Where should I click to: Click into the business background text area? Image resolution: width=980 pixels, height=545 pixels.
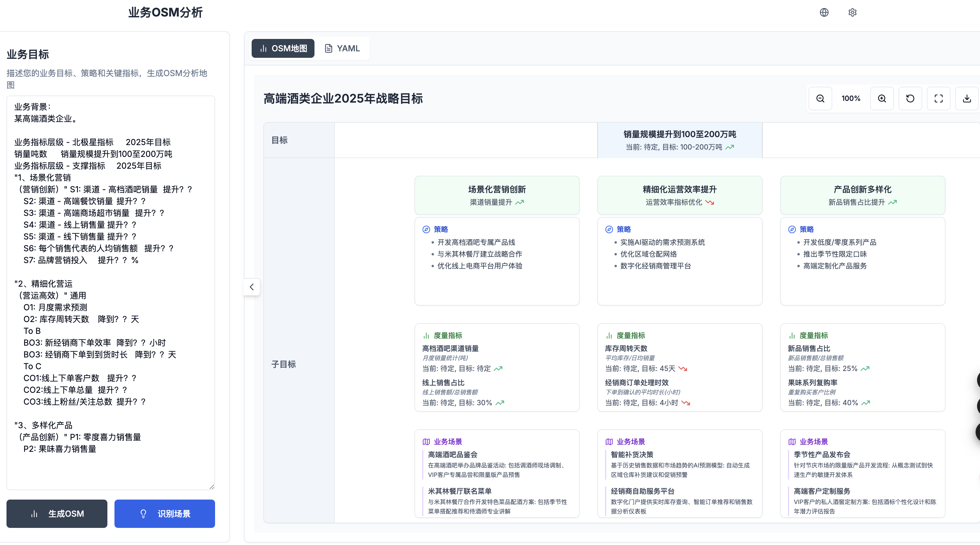[x=111, y=293]
